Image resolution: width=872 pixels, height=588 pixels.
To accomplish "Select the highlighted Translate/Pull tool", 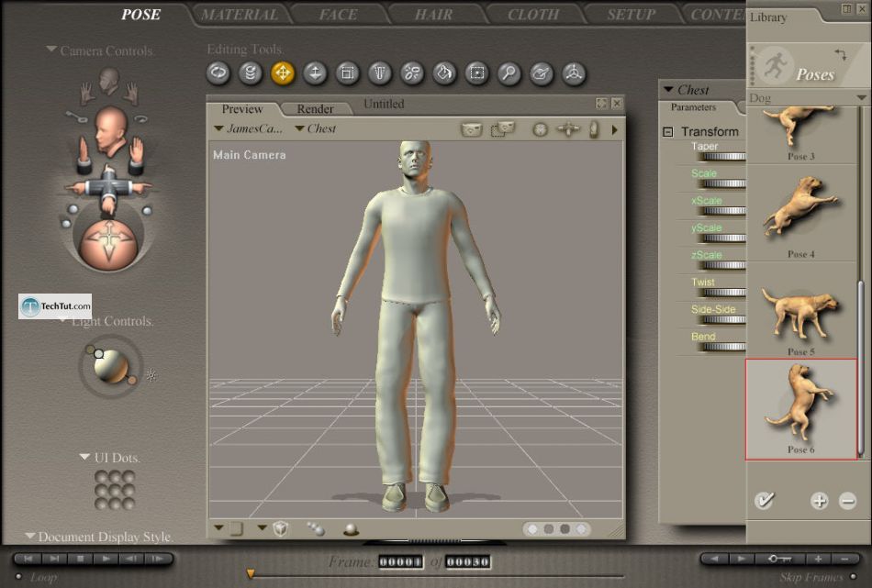I will tap(283, 73).
